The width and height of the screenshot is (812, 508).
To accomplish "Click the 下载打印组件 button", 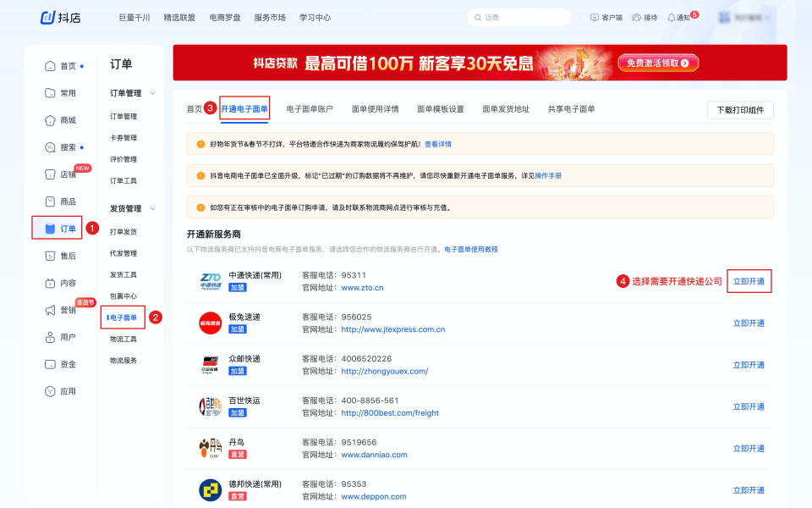I will pos(740,110).
